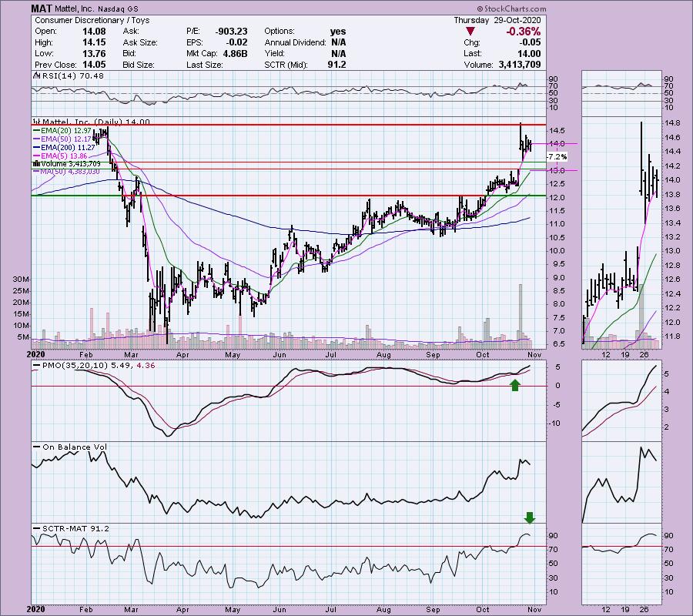Click the N/A beside Annual Dividend
The height and width of the screenshot is (616, 693).
(339, 42)
